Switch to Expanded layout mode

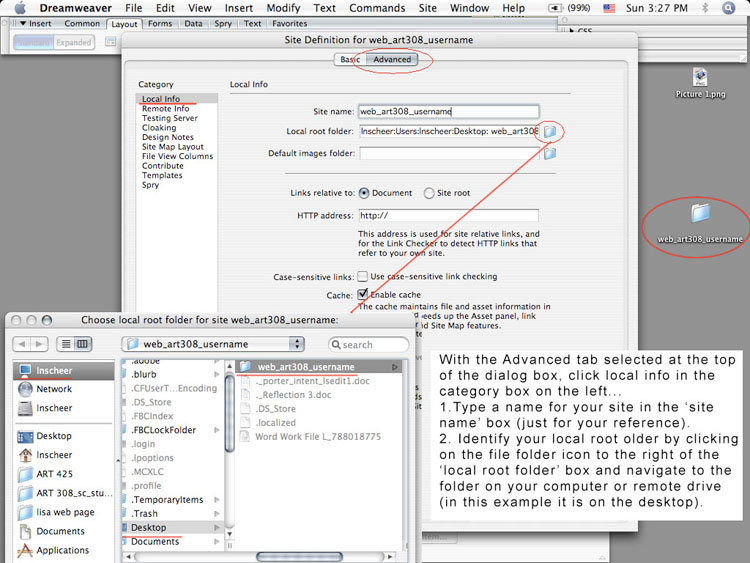74,43
